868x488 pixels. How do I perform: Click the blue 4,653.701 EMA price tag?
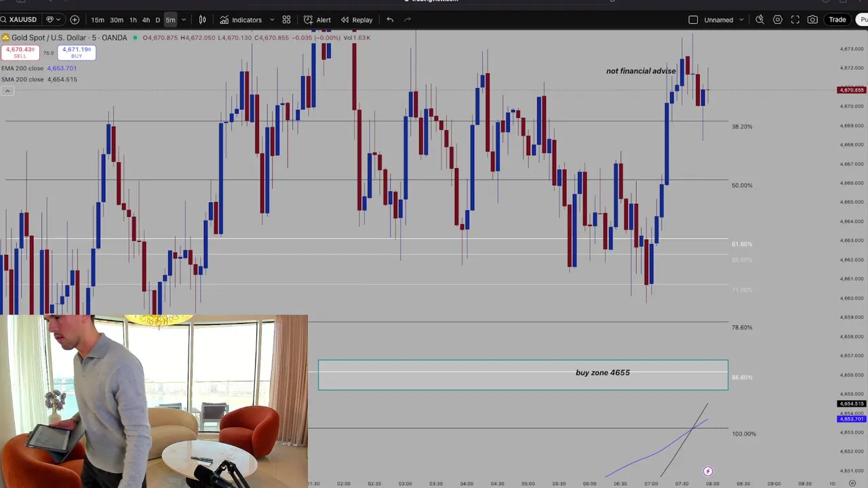coord(851,419)
